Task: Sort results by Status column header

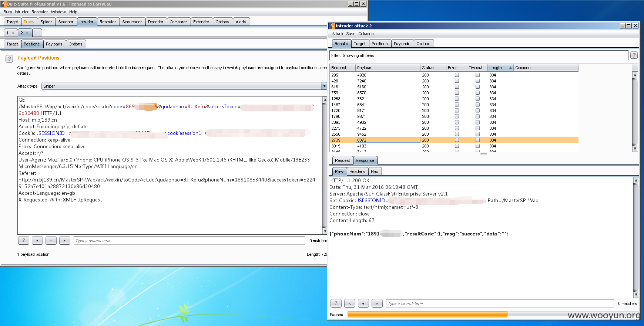Action: click(x=433, y=68)
